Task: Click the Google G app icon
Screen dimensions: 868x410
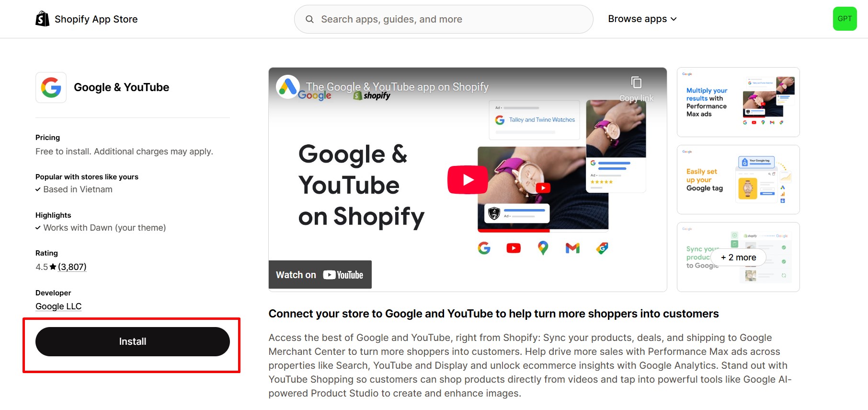Action: coord(51,88)
